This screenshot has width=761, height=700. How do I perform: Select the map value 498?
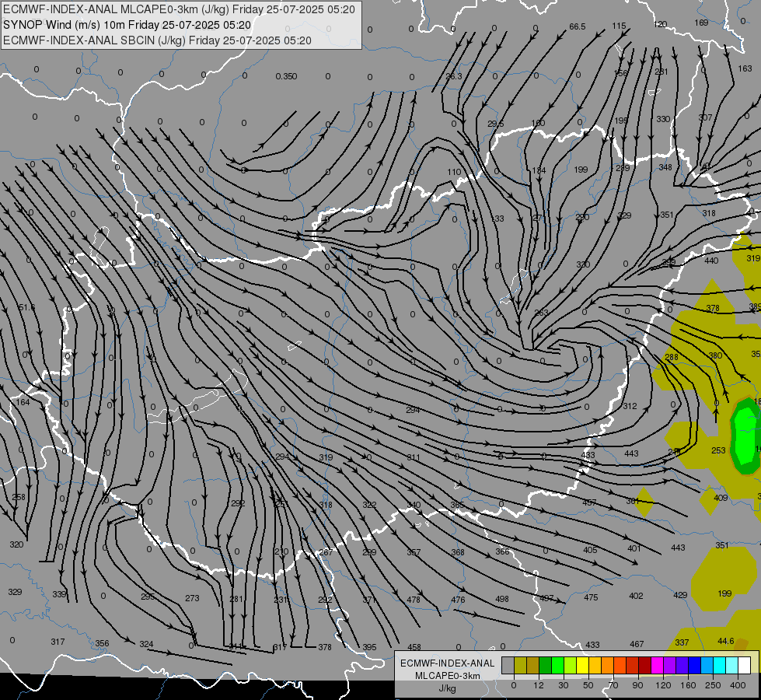(x=502, y=599)
